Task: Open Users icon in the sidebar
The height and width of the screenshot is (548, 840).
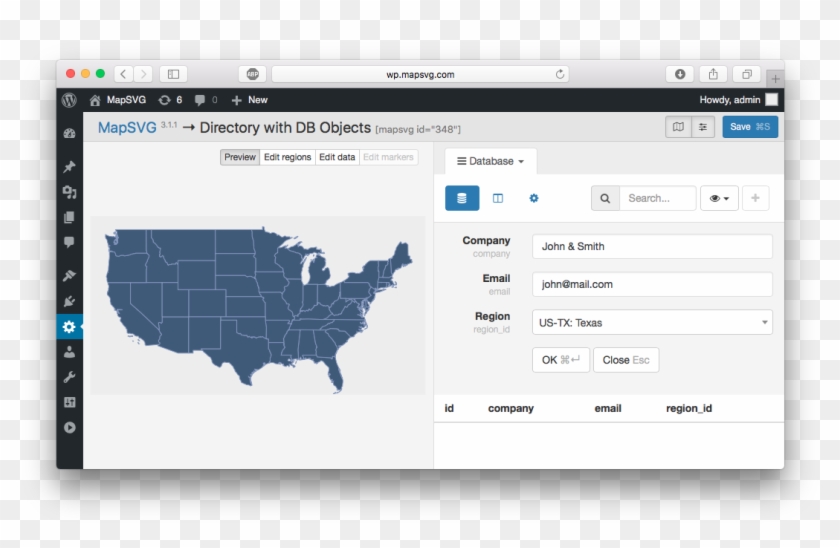Action: tap(70, 352)
